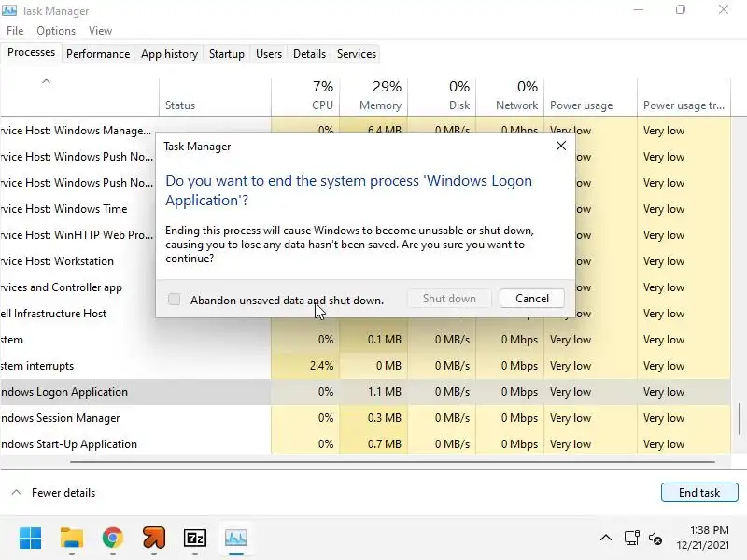The width and height of the screenshot is (747, 560).
Task: Select the Windows Start-Up Application row
Action: 365,444
